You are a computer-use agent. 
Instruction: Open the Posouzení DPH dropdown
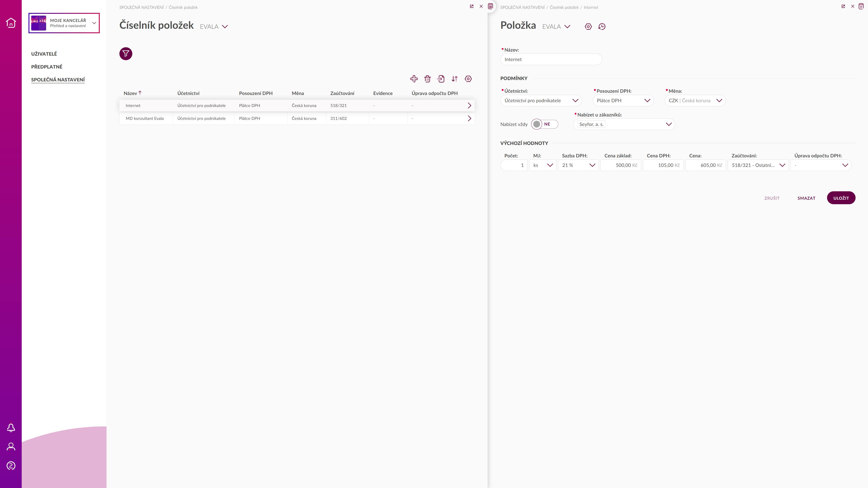pos(623,100)
